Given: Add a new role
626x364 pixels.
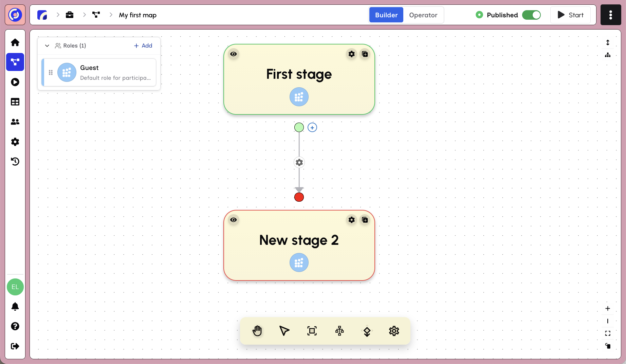Looking at the screenshot, I should click(143, 45).
